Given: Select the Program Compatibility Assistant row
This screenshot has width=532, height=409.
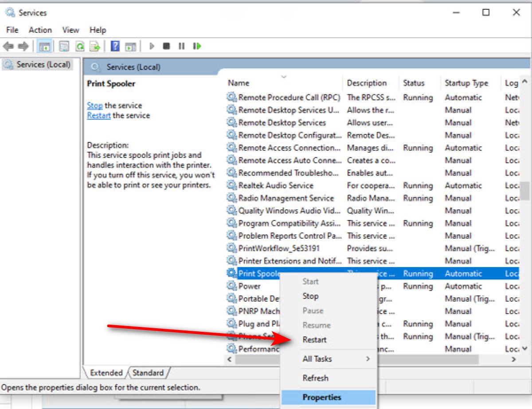Looking at the screenshot, I should [372, 223].
